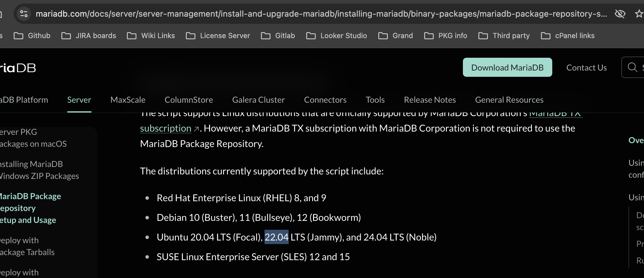This screenshot has width=644, height=278.
Task: Open the General Resources tab
Action: click(x=509, y=100)
